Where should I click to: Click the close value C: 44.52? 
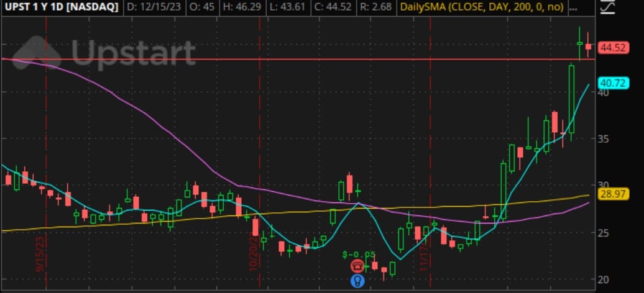click(332, 7)
